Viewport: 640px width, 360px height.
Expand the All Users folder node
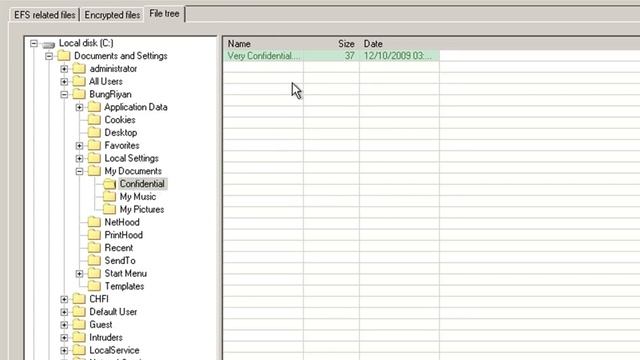coord(64,82)
